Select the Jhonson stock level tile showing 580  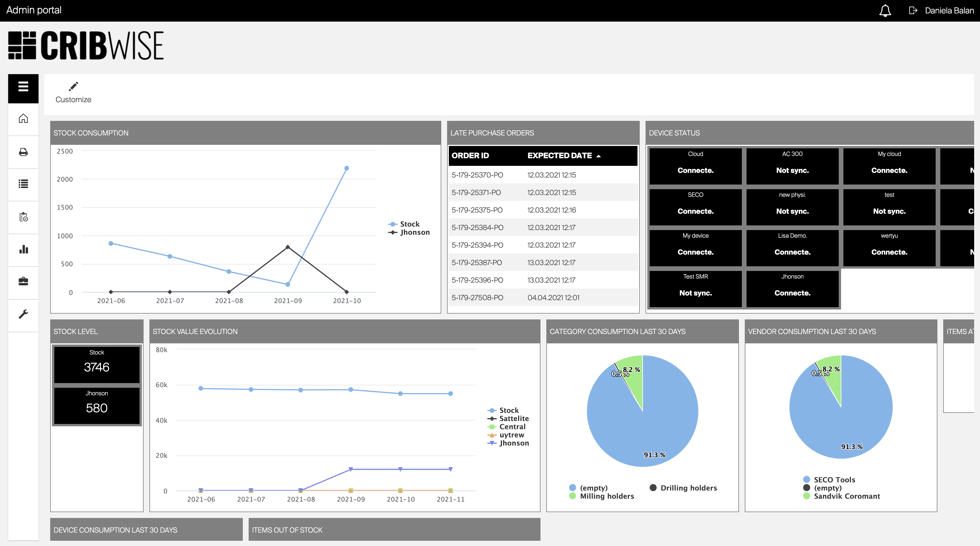click(x=97, y=405)
